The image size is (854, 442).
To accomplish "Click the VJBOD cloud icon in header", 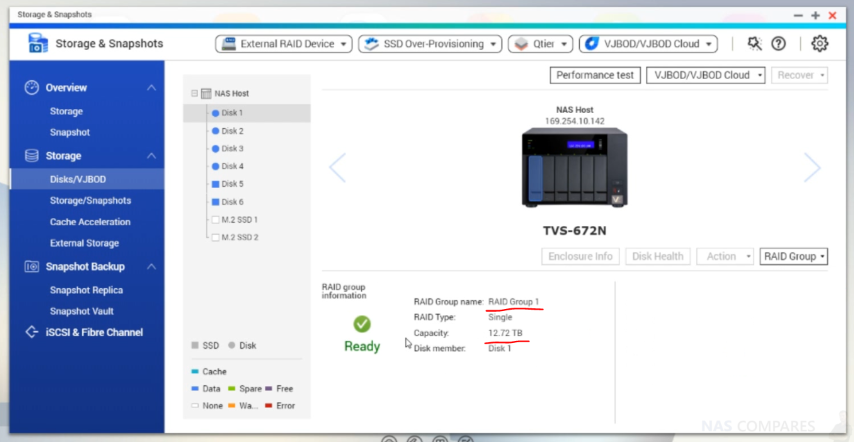I will click(x=592, y=44).
